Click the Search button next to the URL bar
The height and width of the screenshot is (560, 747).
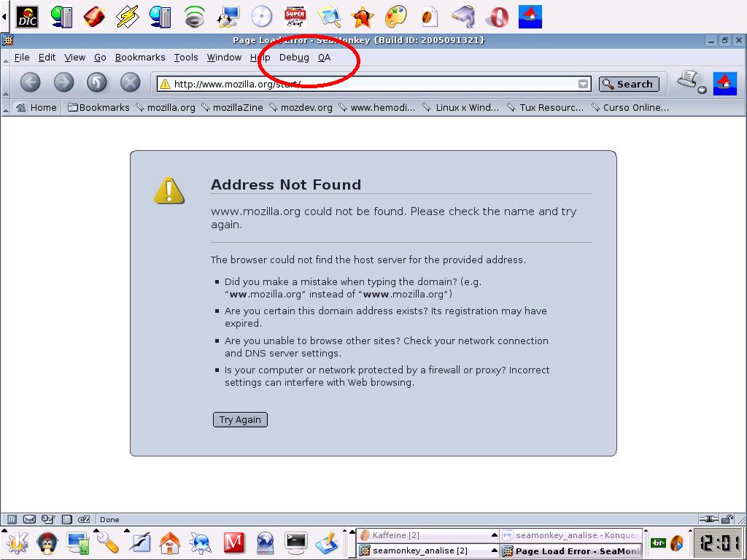point(629,85)
